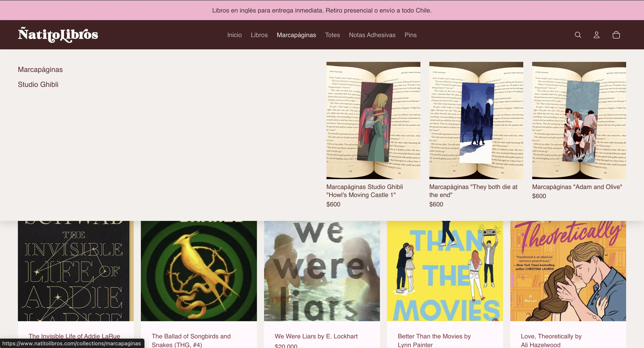Screen dimensions: 644x348
Task: Click The Invisible Life of Addie LaRue title
Action: coord(74,336)
